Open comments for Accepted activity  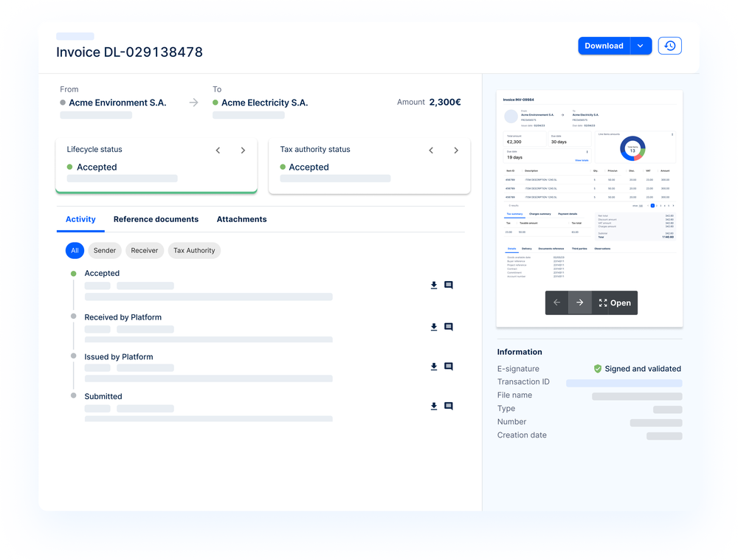click(x=448, y=286)
